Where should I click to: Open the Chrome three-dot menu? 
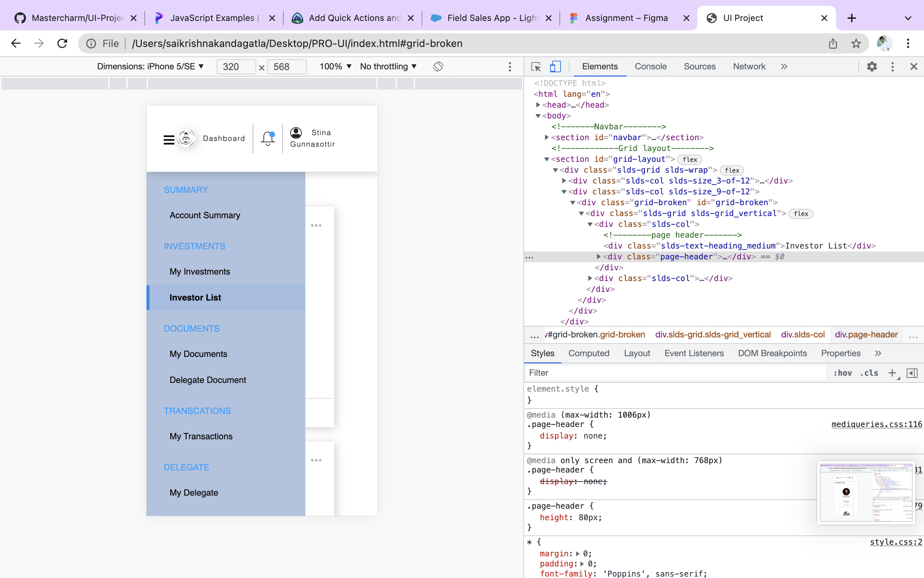coord(908,43)
